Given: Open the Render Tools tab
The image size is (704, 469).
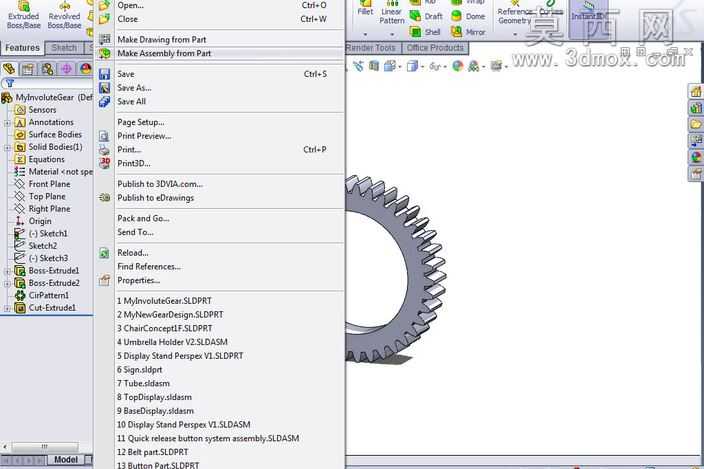Looking at the screenshot, I should [x=371, y=48].
